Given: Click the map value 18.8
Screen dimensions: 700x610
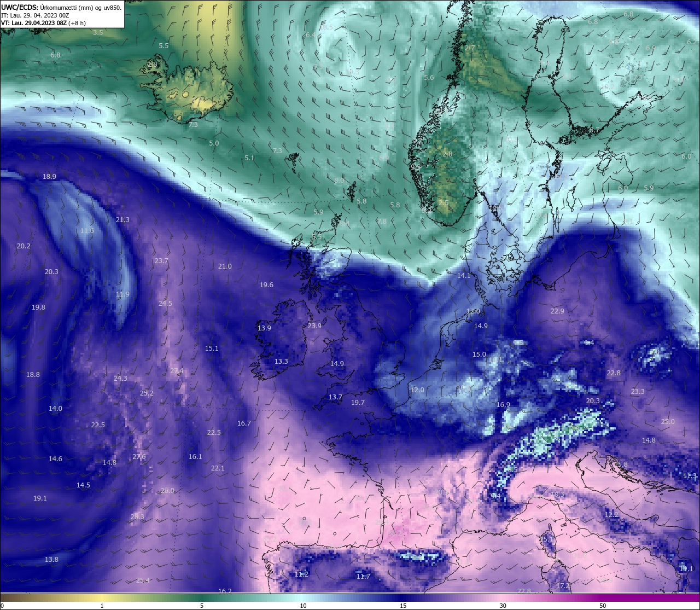Looking at the screenshot, I should click(x=33, y=375).
